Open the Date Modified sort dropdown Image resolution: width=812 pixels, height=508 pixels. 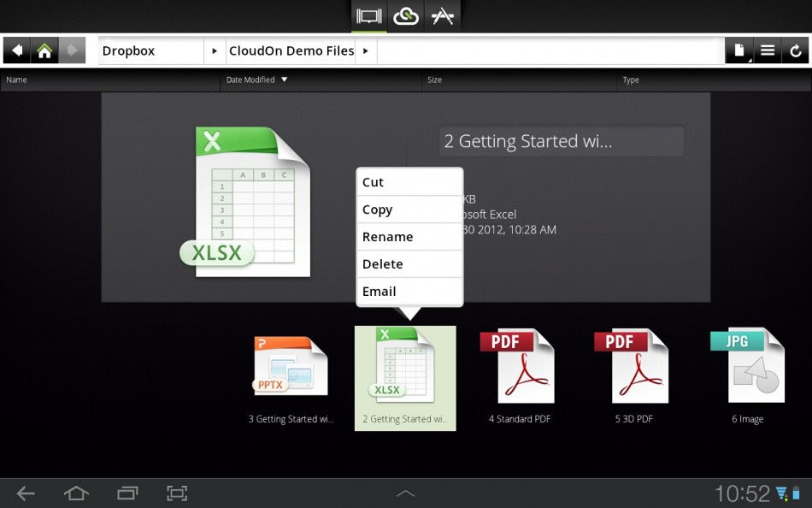tap(284, 80)
